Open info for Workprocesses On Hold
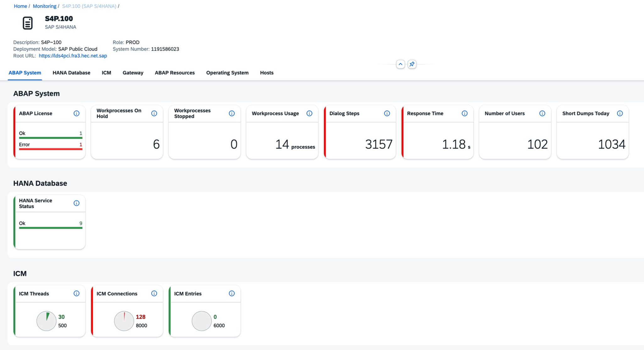 [154, 113]
